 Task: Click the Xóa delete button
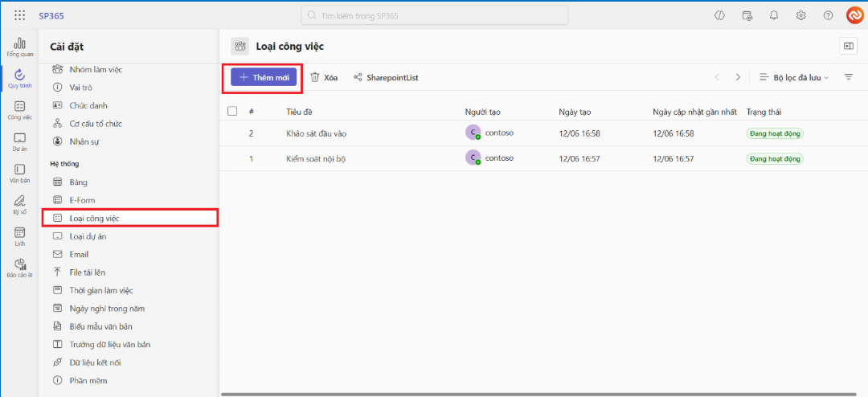tap(324, 77)
